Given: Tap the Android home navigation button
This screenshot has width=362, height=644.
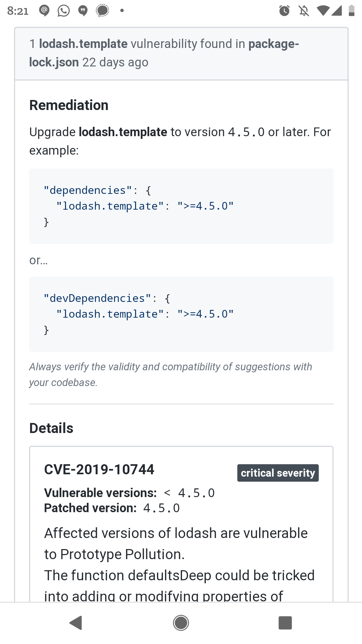Looking at the screenshot, I should [181, 623].
